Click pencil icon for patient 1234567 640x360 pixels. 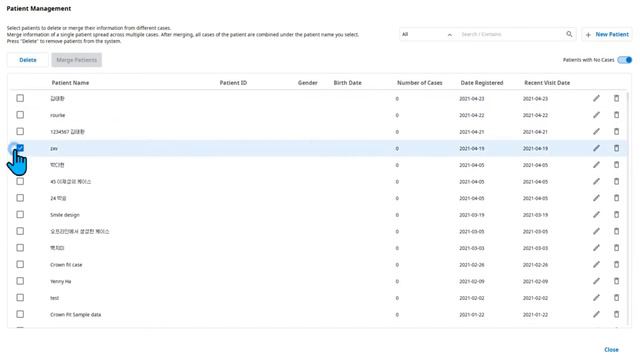[596, 131]
